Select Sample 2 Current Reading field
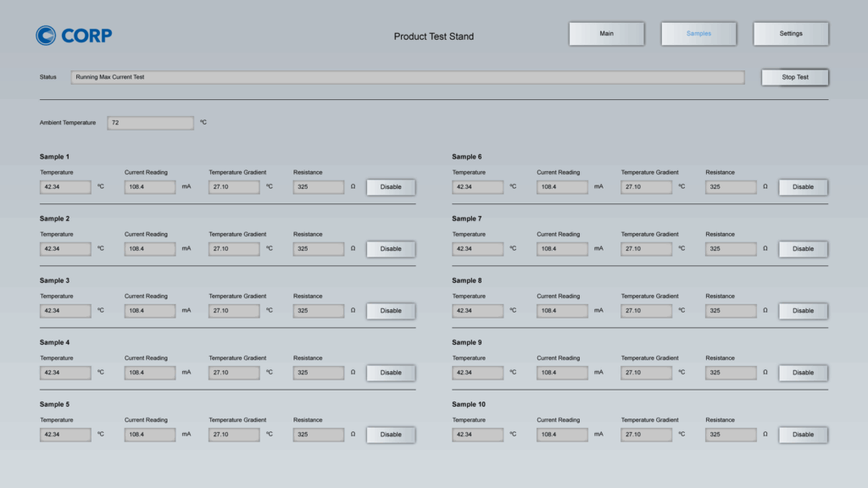This screenshot has width=868, height=488. [x=150, y=249]
